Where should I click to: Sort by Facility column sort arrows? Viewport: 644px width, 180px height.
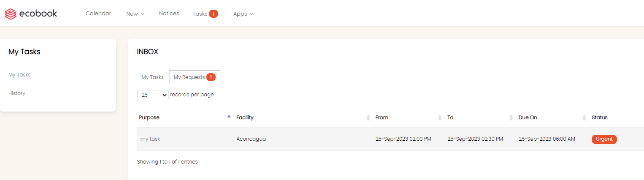pos(368,117)
